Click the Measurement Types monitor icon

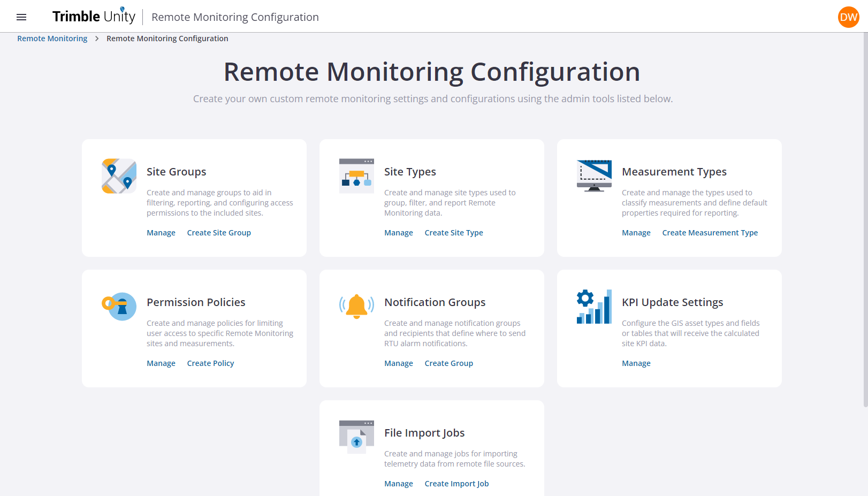(594, 175)
